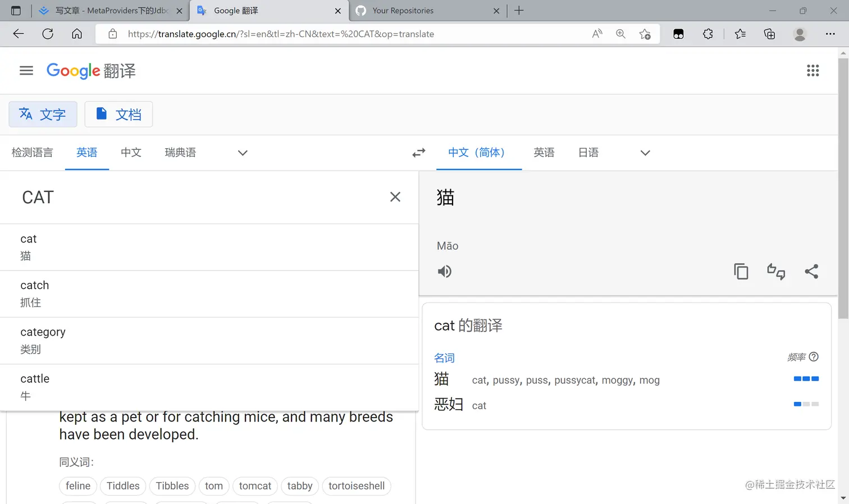Open the tab actions menu

(16, 11)
